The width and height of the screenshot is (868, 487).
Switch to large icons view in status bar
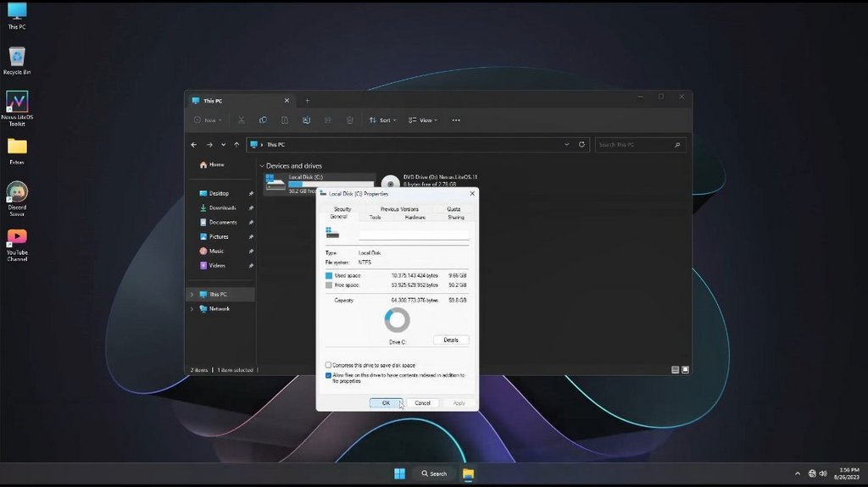point(685,369)
